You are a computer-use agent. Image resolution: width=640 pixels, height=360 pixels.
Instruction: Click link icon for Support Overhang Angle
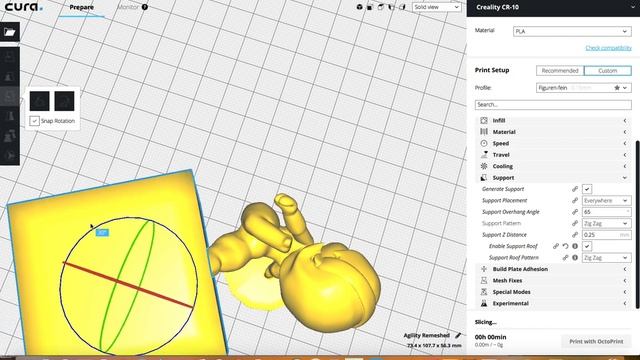(575, 212)
